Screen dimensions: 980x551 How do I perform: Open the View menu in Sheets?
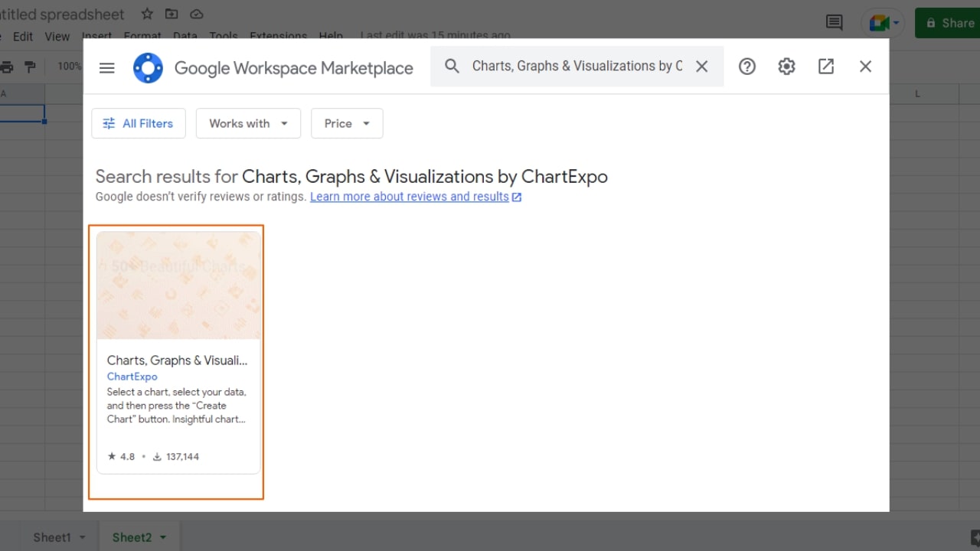pyautogui.click(x=57, y=36)
